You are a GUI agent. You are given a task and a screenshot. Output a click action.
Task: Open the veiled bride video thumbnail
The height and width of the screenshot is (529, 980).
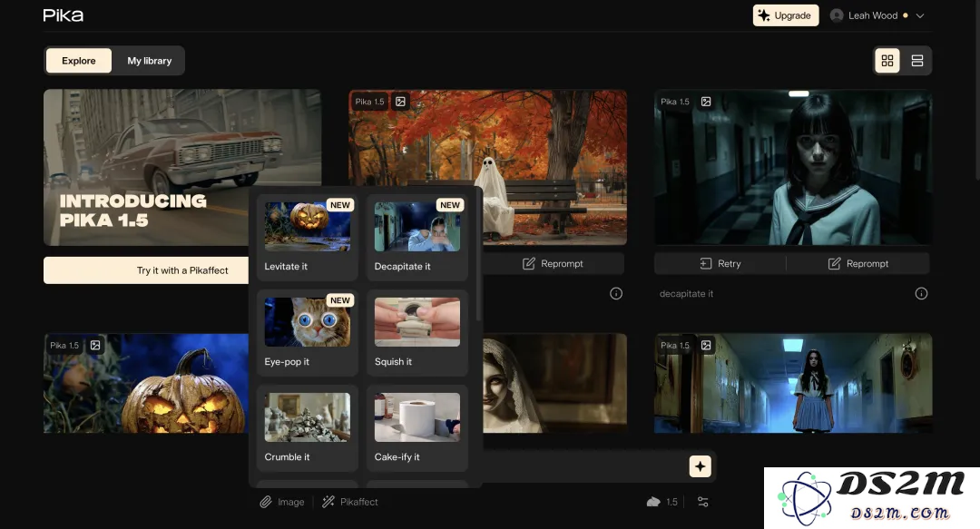(x=555, y=383)
